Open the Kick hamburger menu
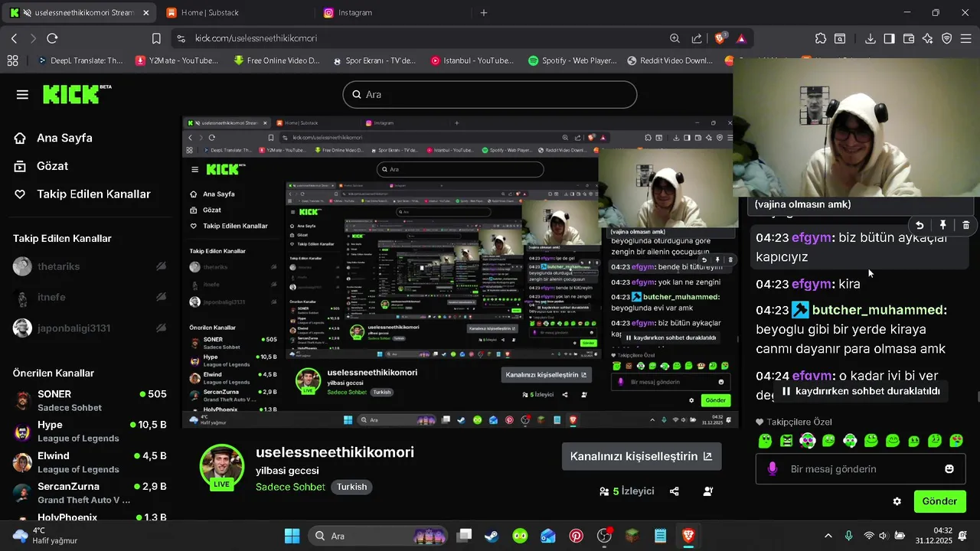Screen dimensions: 980x551 (x=22, y=94)
